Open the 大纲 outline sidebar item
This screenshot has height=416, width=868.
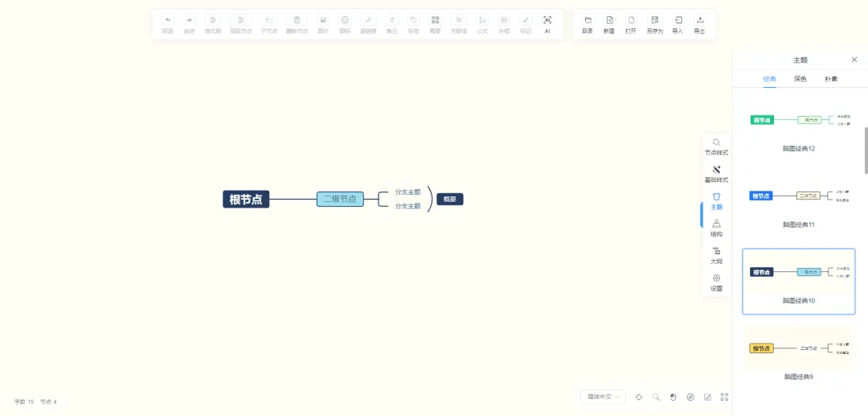pos(716,255)
